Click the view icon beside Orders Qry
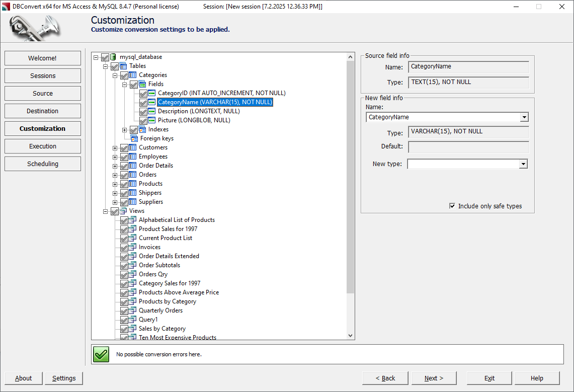Screen dimensions: 574x392 tap(132, 274)
